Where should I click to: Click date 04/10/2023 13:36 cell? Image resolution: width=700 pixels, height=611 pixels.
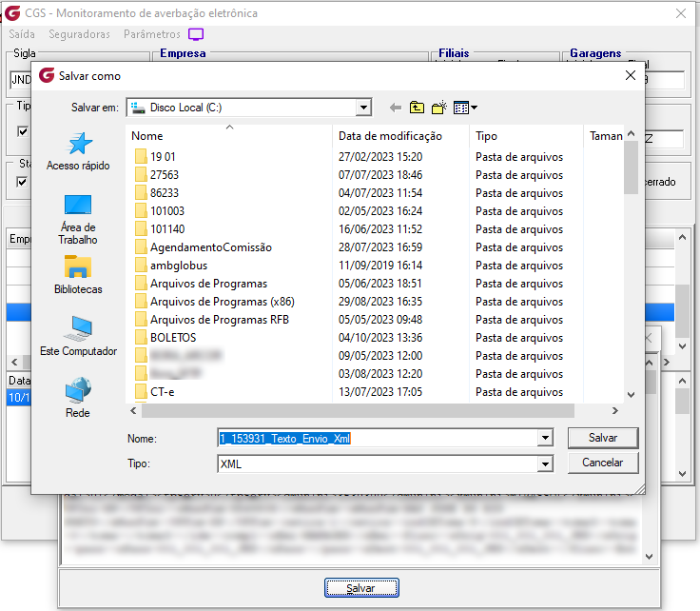pos(380,338)
